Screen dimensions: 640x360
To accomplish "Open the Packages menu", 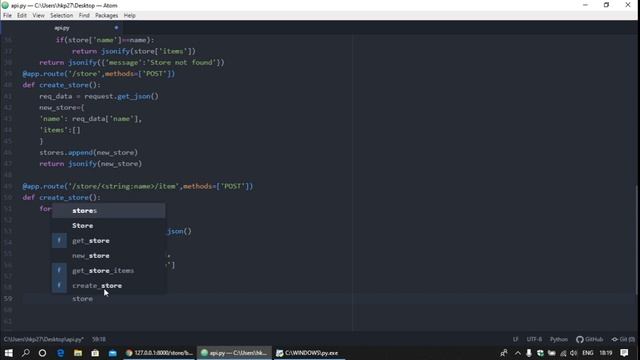I will pos(107,16).
